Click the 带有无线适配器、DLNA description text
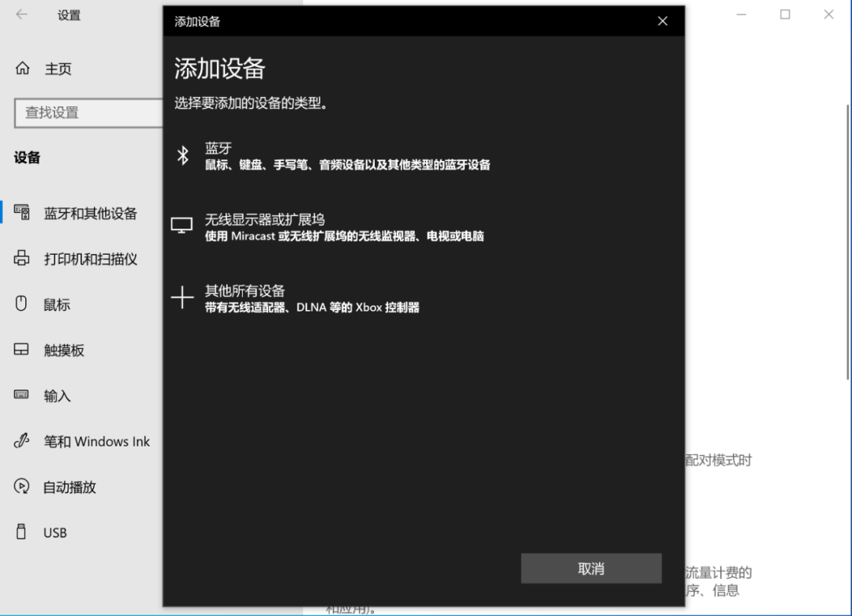The width and height of the screenshot is (852, 616). (x=312, y=307)
